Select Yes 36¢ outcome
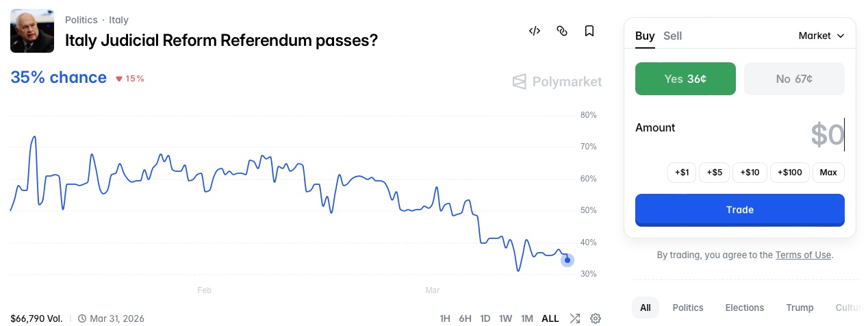This screenshot has height=326, width=868. point(685,79)
